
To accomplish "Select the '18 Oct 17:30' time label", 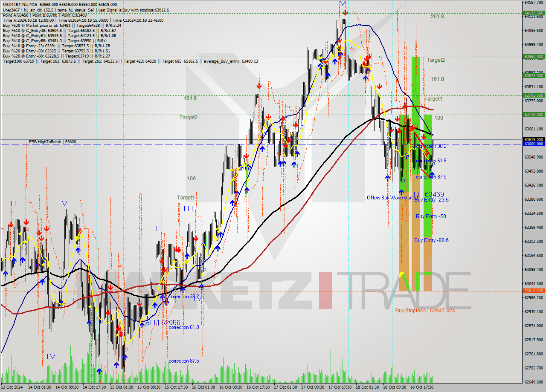I will click(x=422, y=387).
